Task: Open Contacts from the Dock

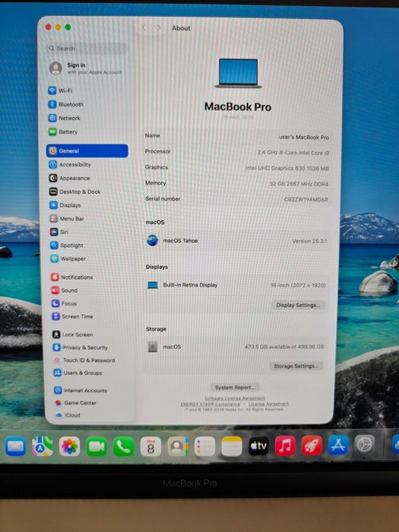Action: pyautogui.click(x=178, y=446)
